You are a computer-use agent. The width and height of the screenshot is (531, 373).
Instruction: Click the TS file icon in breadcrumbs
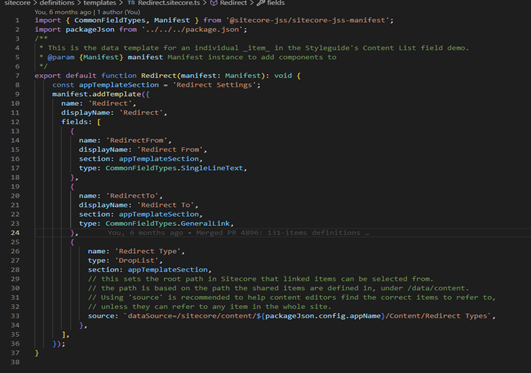click(131, 3)
